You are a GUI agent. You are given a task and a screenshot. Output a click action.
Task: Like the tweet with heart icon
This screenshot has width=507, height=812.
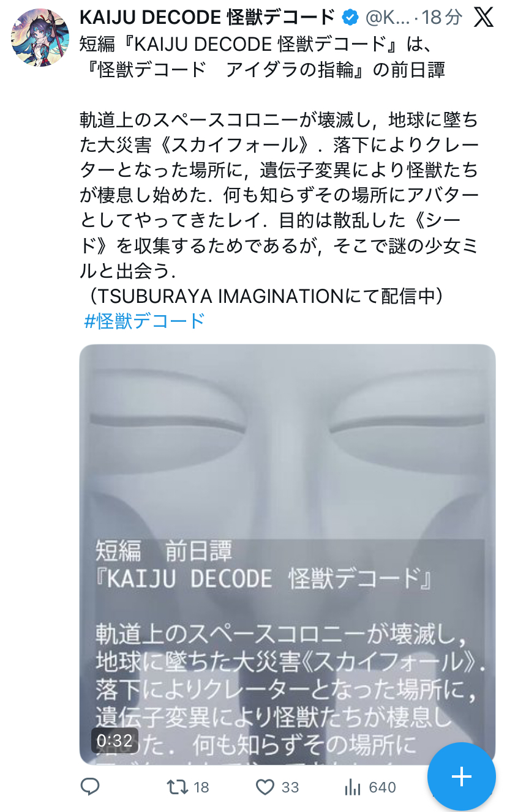pyautogui.click(x=265, y=787)
